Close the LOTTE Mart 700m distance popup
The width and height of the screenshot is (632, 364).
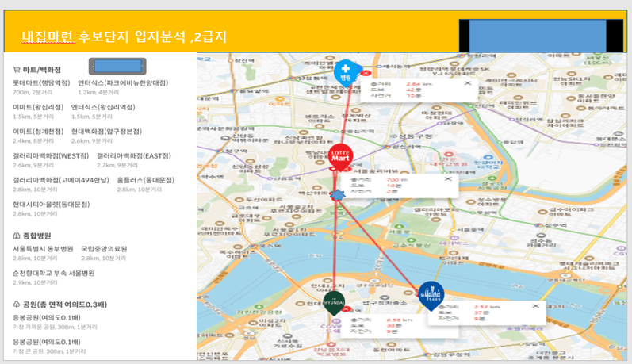[x=448, y=179]
